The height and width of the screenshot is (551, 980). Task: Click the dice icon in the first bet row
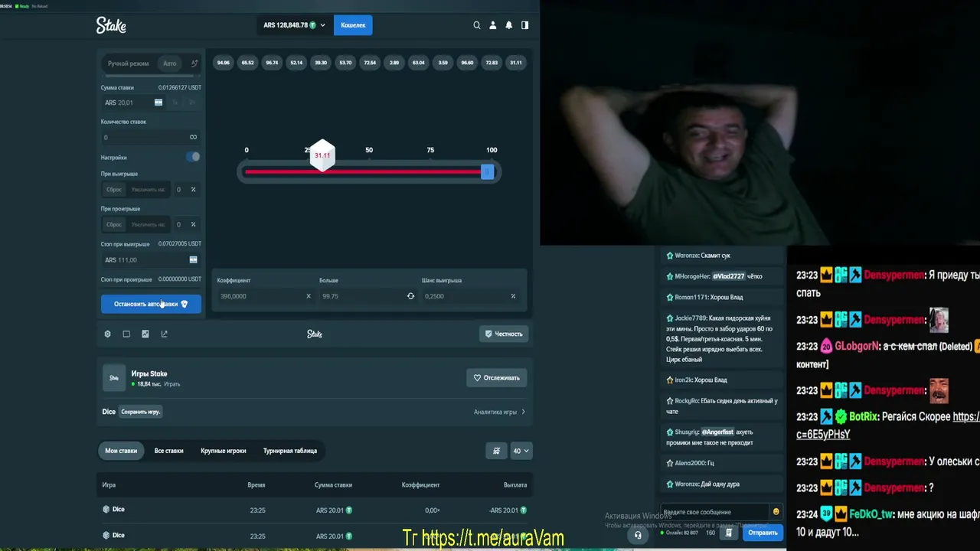click(106, 510)
